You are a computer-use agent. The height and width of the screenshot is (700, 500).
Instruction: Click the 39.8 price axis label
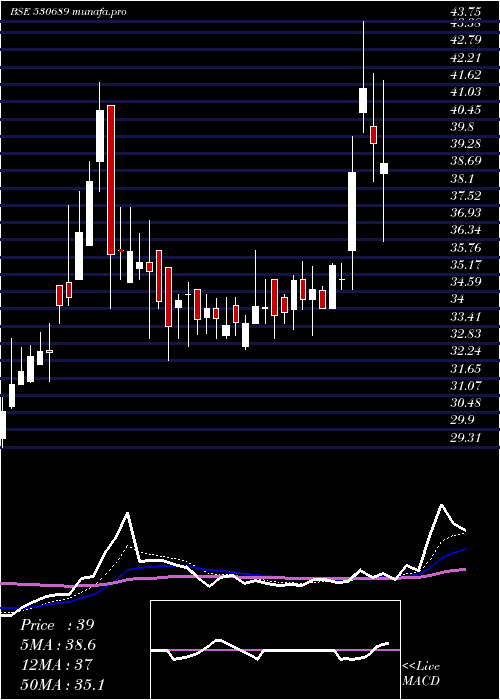coord(462,127)
